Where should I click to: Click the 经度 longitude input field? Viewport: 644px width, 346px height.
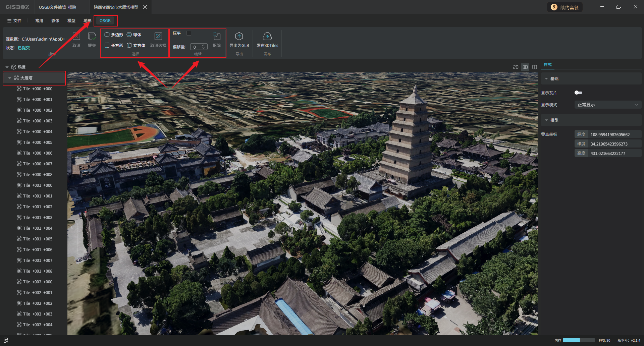pos(614,135)
